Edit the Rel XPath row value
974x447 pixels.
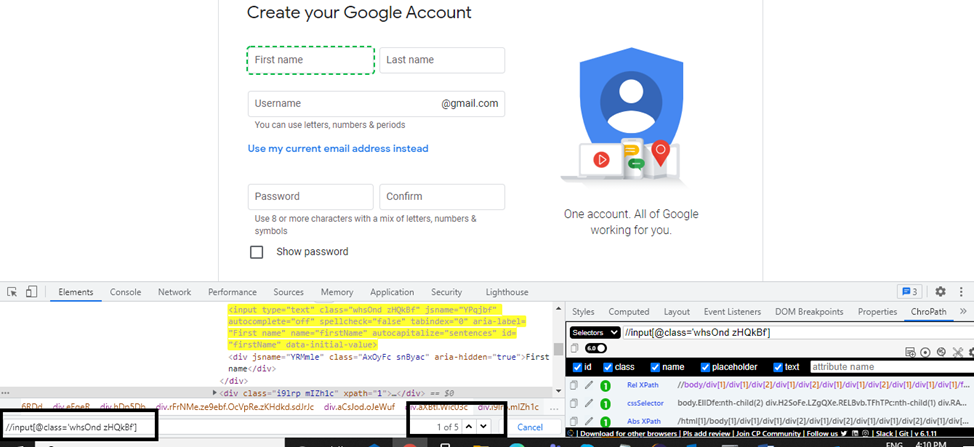pos(589,386)
